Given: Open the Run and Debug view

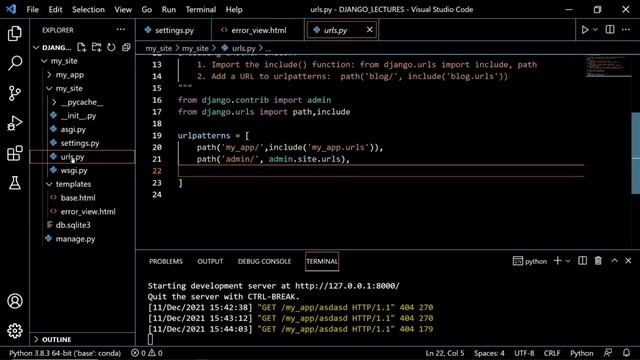Looking at the screenshot, I should [15, 123].
